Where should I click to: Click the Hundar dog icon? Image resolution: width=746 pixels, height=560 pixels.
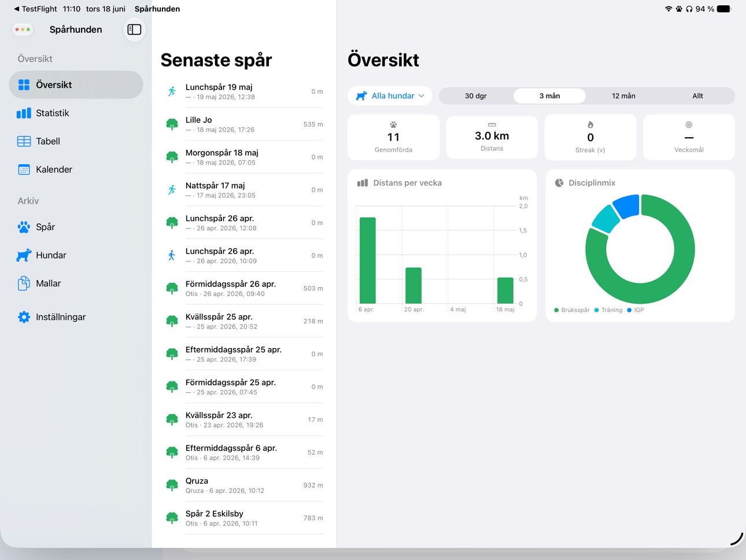tap(24, 255)
